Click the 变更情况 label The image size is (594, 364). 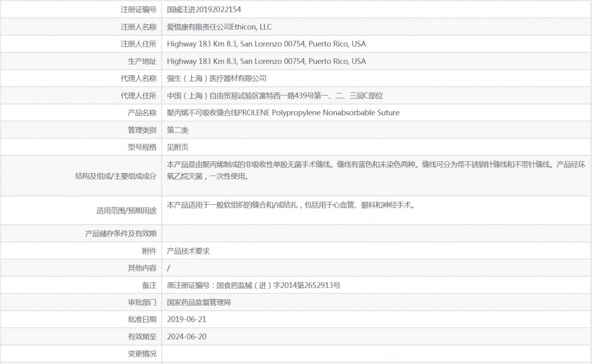click(x=142, y=354)
